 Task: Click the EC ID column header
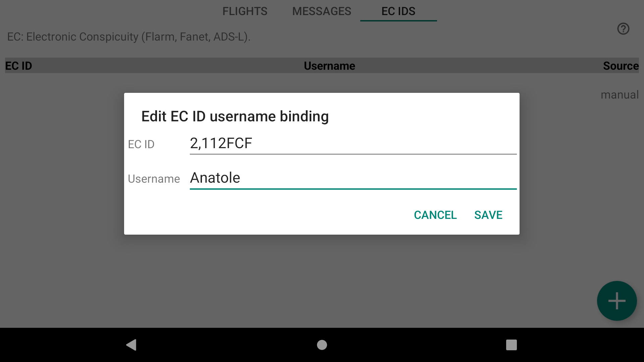point(19,66)
